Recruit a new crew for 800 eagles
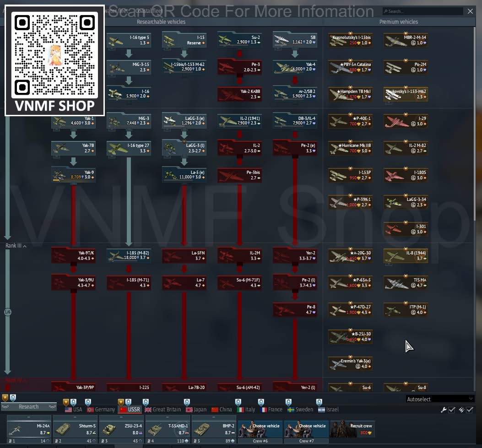482x448 pixels. [x=352, y=429]
